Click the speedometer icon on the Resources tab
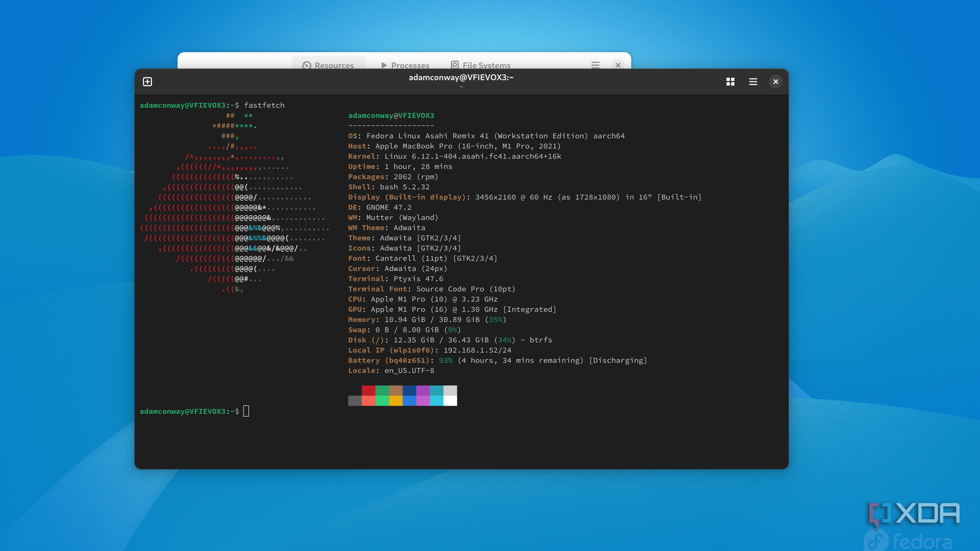This screenshot has width=980, height=551. click(x=307, y=65)
